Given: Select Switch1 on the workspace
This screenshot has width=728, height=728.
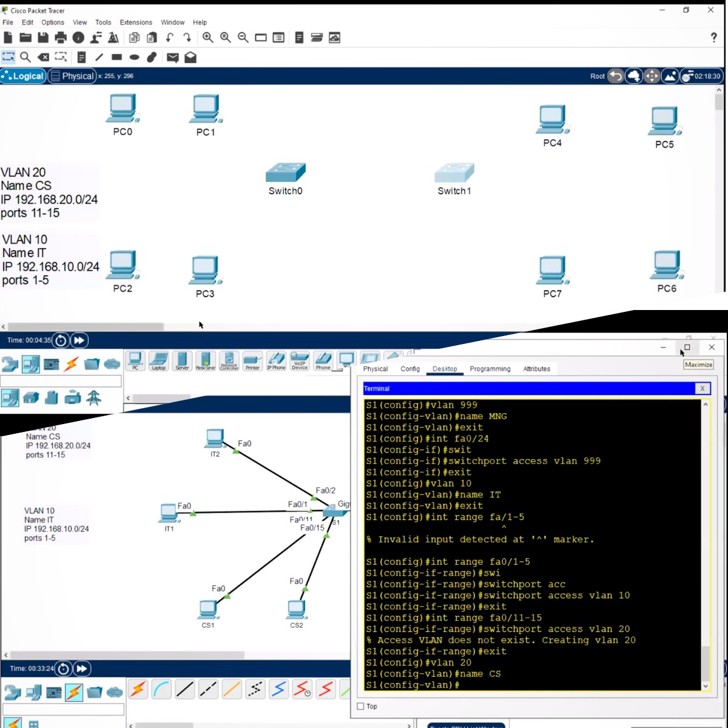Looking at the screenshot, I should (x=454, y=173).
